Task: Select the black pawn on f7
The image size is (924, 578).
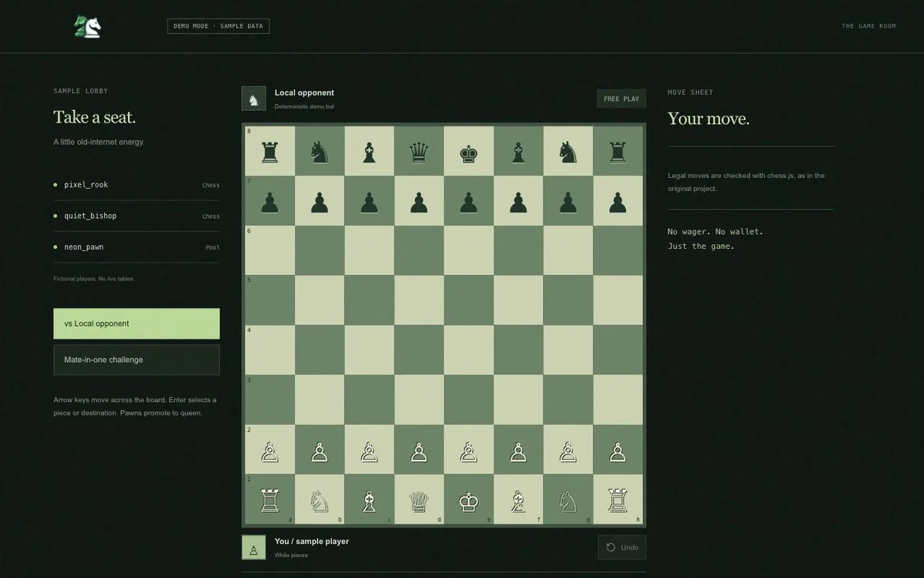Action: (x=519, y=201)
